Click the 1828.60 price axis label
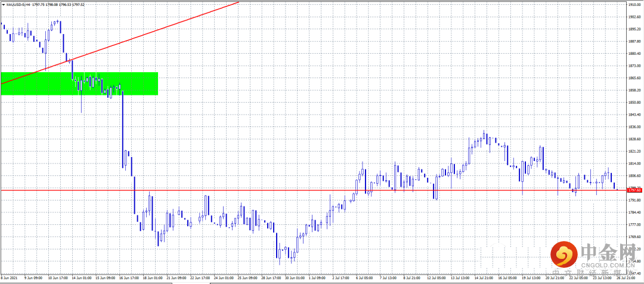 635,139
